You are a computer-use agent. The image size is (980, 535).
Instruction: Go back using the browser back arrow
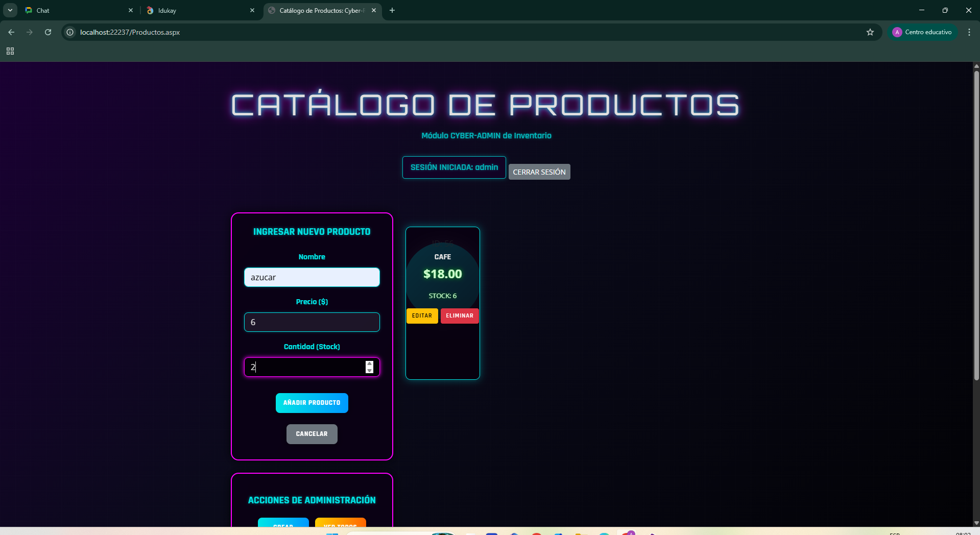pyautogui.click(x=11, y=32)
